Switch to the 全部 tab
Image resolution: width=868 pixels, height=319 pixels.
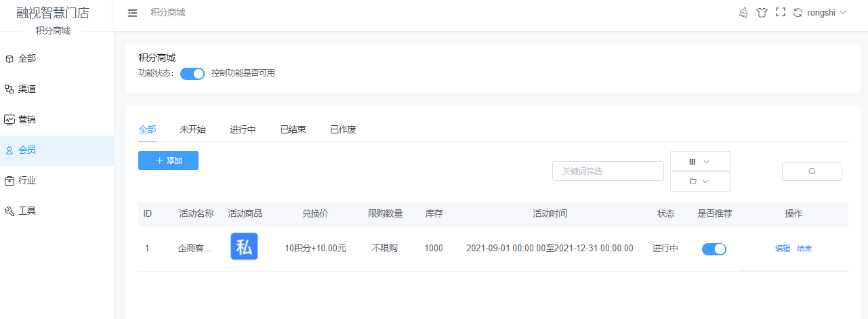tap(147, 129)
